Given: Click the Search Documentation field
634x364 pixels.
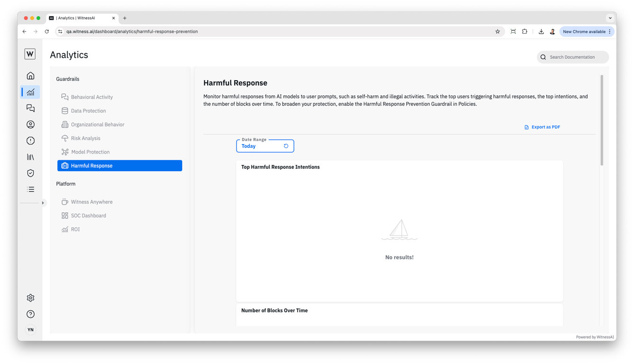Looking at the screenshot, I should (x=573, y=57).
